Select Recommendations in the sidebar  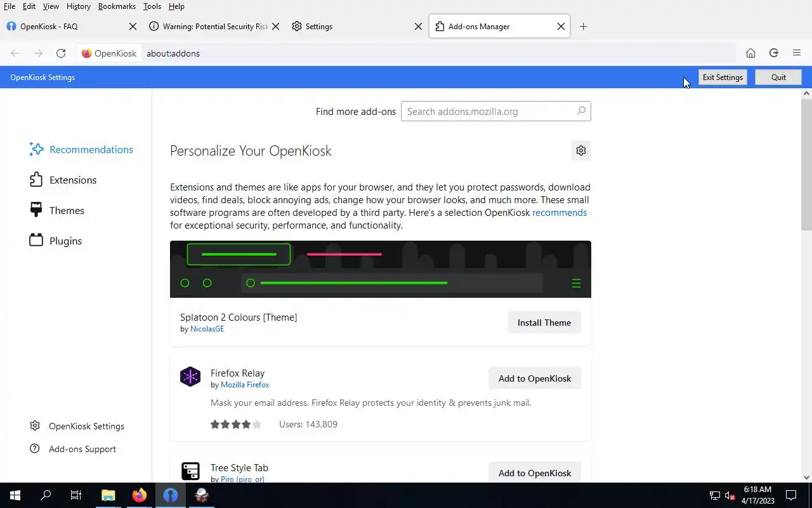(x=81, y=149)
